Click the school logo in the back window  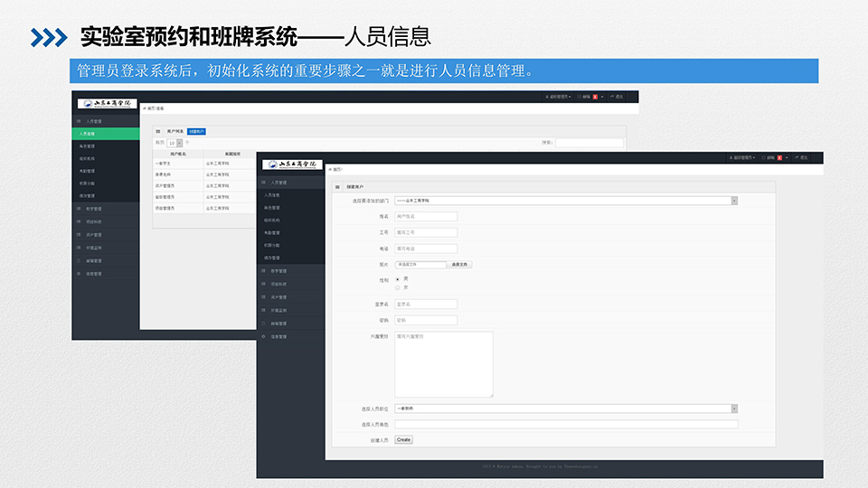click(x=105, y=103)
